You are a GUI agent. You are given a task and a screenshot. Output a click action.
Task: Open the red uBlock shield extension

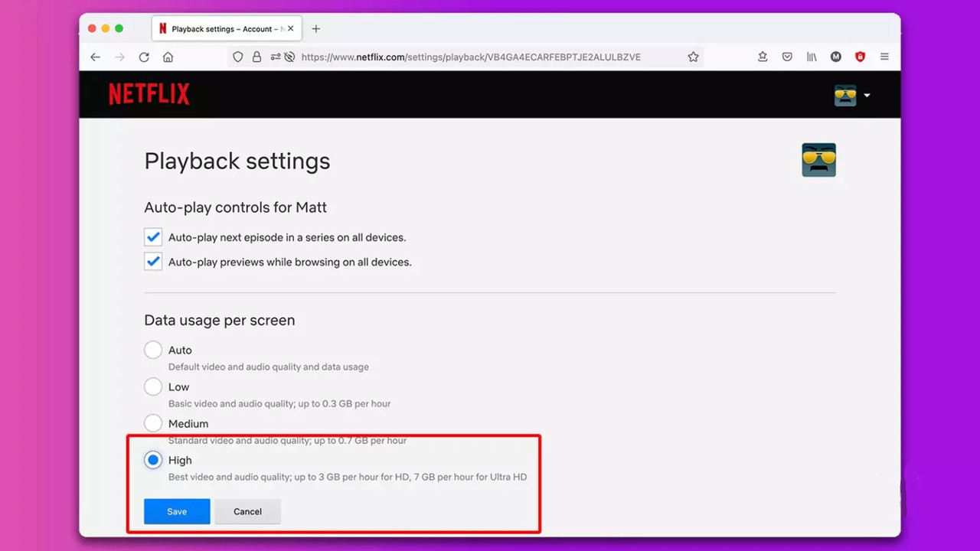click(861, 57)
